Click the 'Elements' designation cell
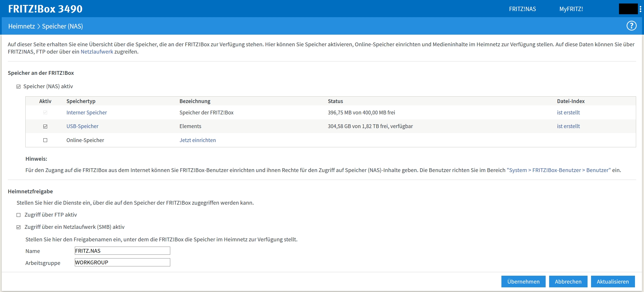Image resolution: width=644 pixels, height=292 pixels. click(190, 126)
